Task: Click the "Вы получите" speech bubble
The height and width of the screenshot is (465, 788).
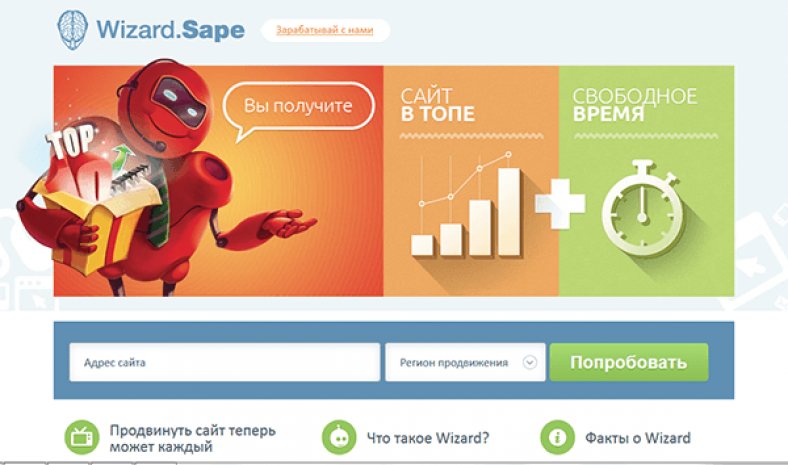Action: point(300,105)
